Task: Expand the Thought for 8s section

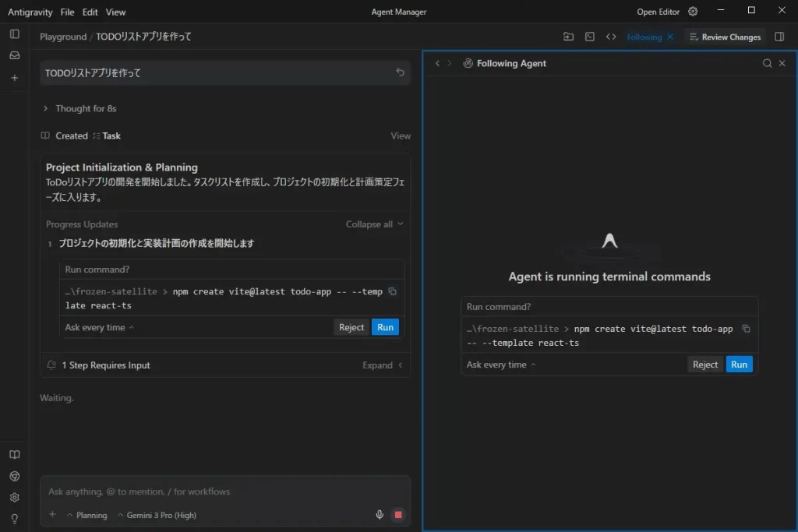Action: coord(81,108)
